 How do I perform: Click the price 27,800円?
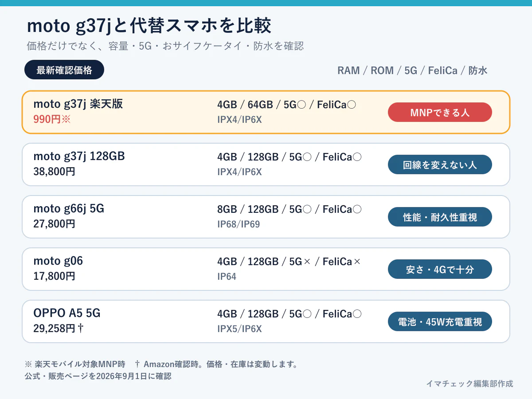[54, 224]
